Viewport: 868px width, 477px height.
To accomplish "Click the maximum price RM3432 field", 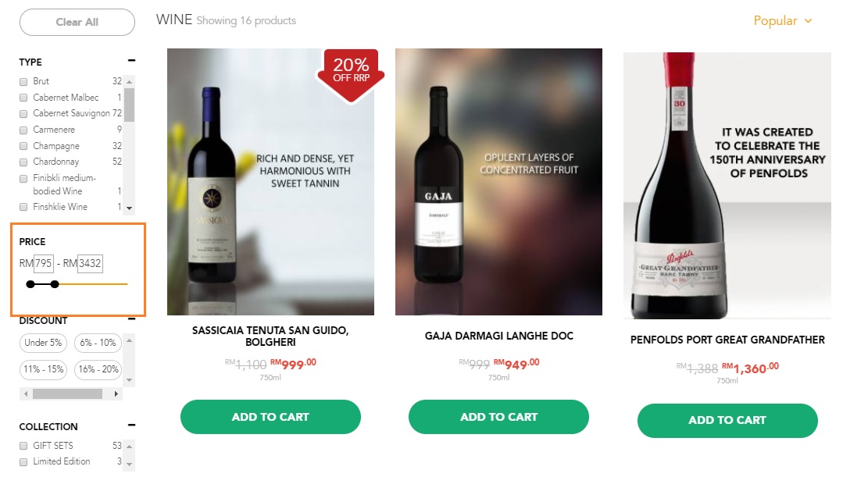I will tap(91, 263).
